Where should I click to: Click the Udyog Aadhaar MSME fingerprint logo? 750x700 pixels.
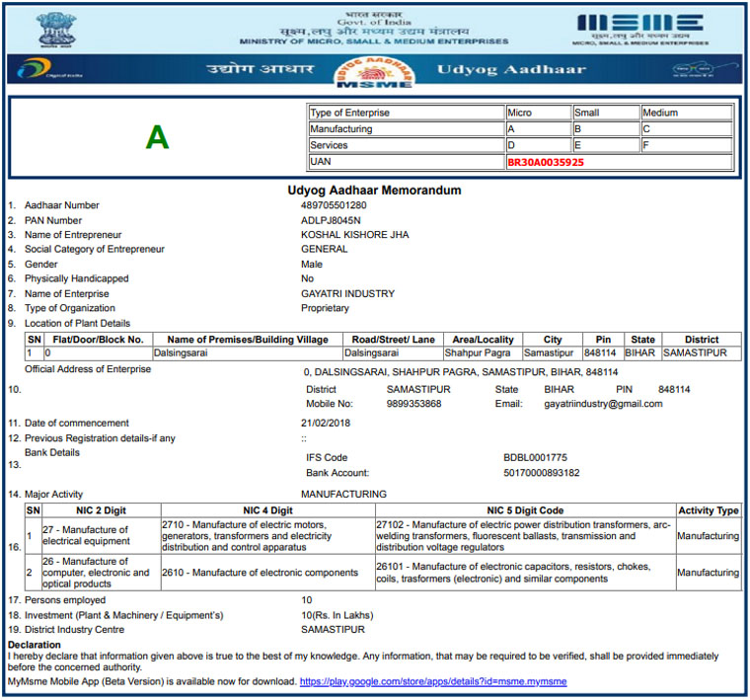click(373, 72)
